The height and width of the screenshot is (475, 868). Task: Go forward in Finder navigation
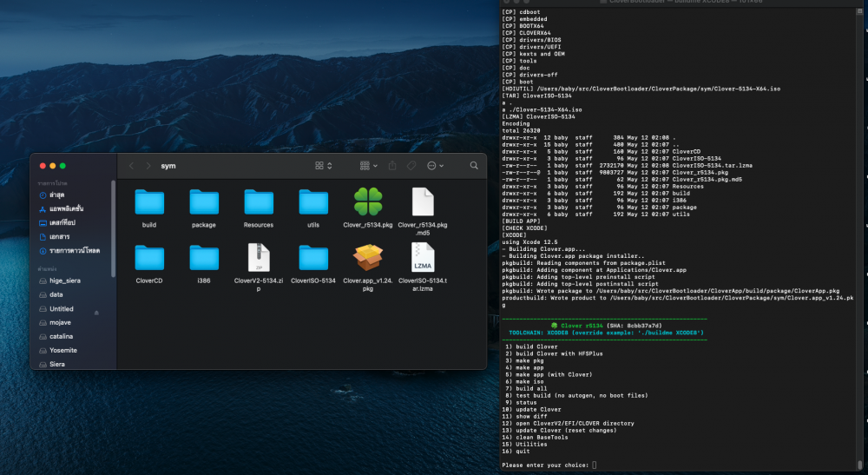pos(148,166)
